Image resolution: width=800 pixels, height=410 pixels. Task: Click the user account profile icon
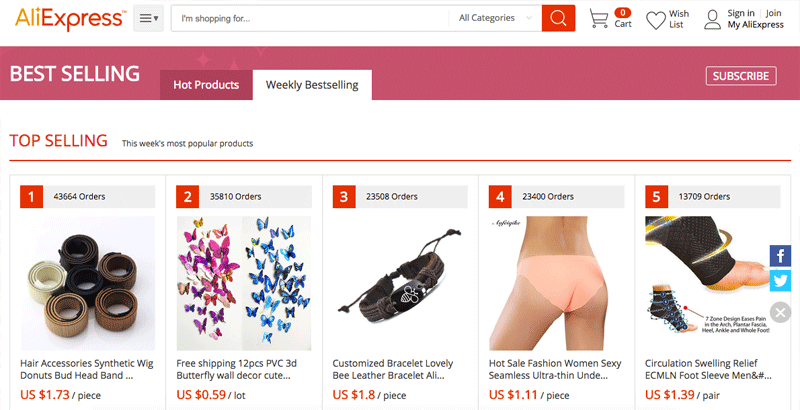coord(712,20)
